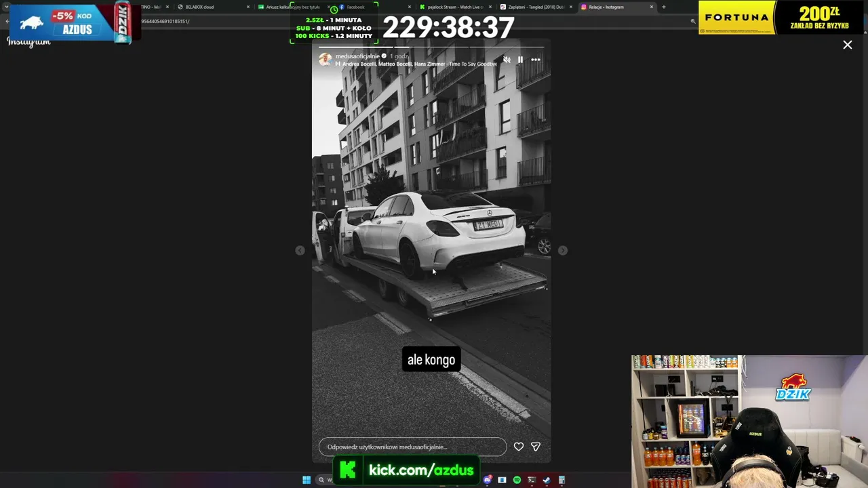
Task: Open the white window app beside Discord
Action: [502, 480]
